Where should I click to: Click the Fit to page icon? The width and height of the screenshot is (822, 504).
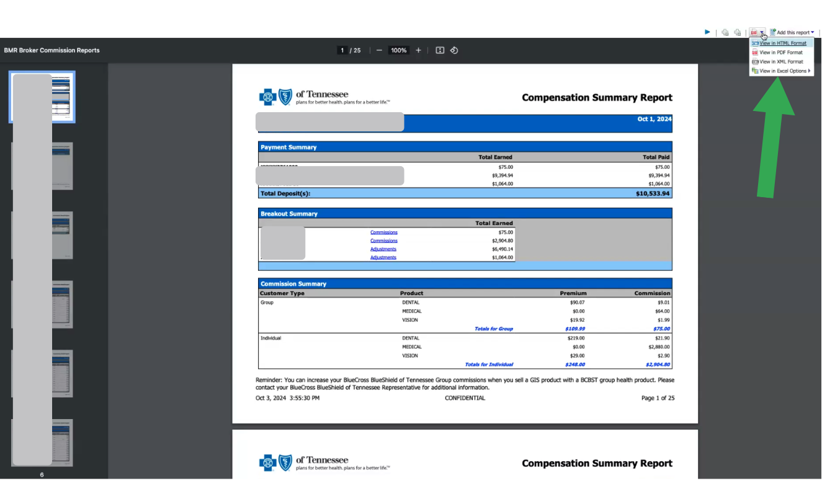click(x=440, y=50)
